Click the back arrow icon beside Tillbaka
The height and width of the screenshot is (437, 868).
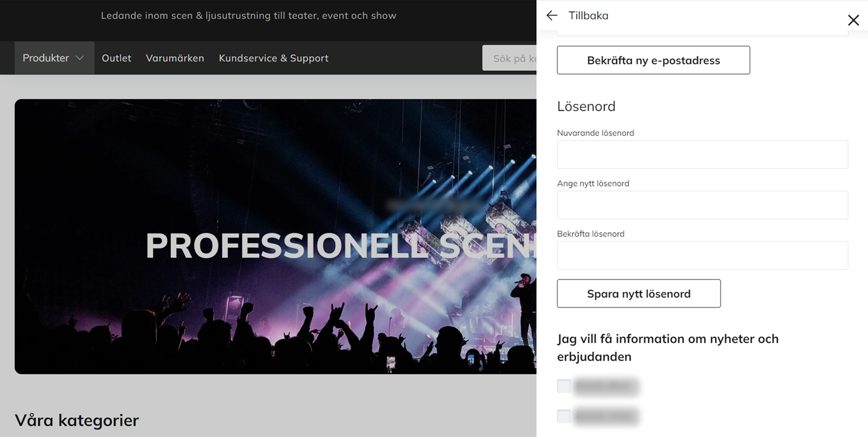click(552, 15)
